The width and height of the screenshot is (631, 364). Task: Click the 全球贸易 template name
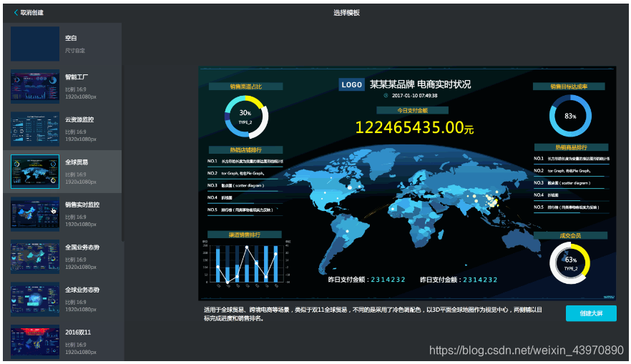click(x=77, y=162)
